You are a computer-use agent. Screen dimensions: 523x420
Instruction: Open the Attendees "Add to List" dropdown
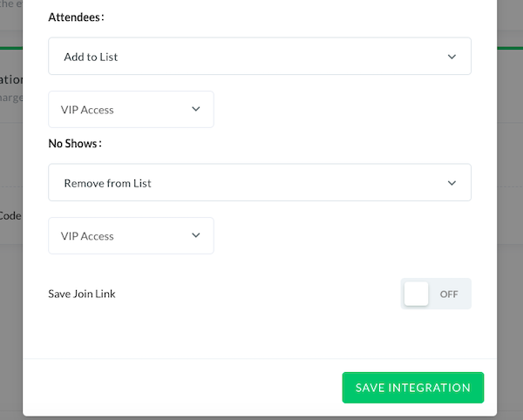pos(259,56)
